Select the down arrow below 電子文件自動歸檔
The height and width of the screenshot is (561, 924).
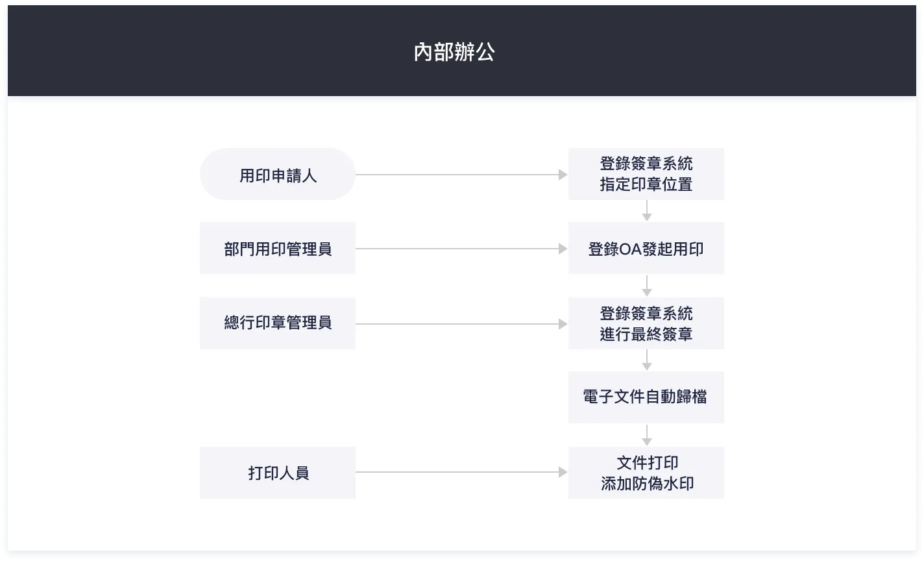(x=646, y=435)
